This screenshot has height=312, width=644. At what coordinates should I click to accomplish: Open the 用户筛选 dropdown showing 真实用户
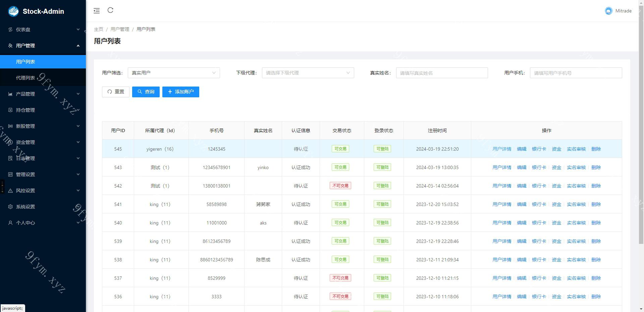pyautogui.click(x=174, y=73)
